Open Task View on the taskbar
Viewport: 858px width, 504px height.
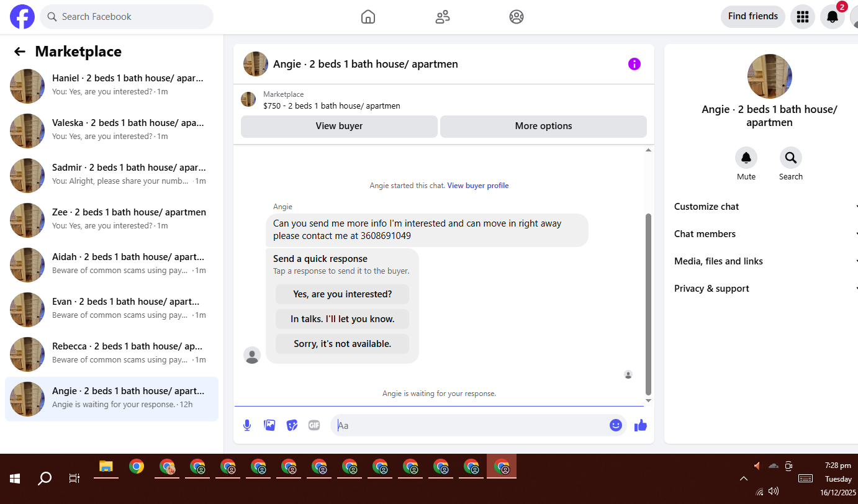pyautogui.click(x=75, y=479)
